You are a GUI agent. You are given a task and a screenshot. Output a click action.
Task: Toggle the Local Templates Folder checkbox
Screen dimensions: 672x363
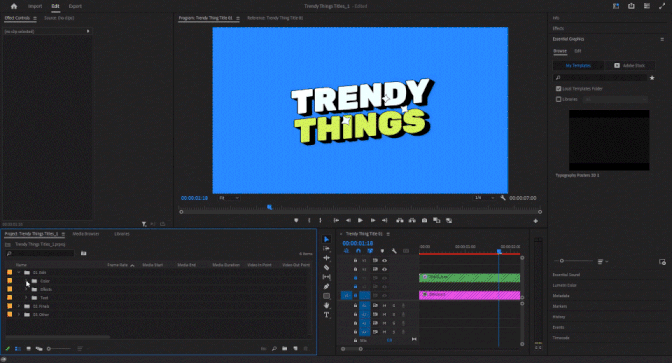pos(558,89)
